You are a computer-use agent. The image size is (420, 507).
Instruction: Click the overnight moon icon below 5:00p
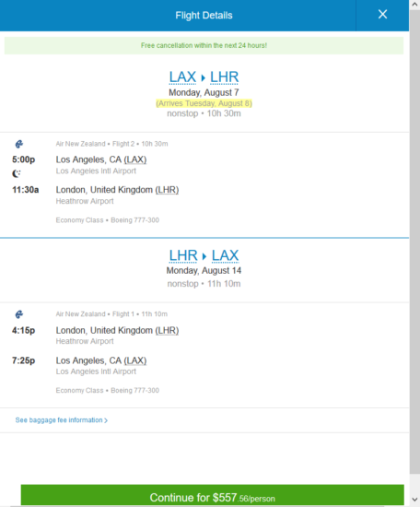(17, 173)
